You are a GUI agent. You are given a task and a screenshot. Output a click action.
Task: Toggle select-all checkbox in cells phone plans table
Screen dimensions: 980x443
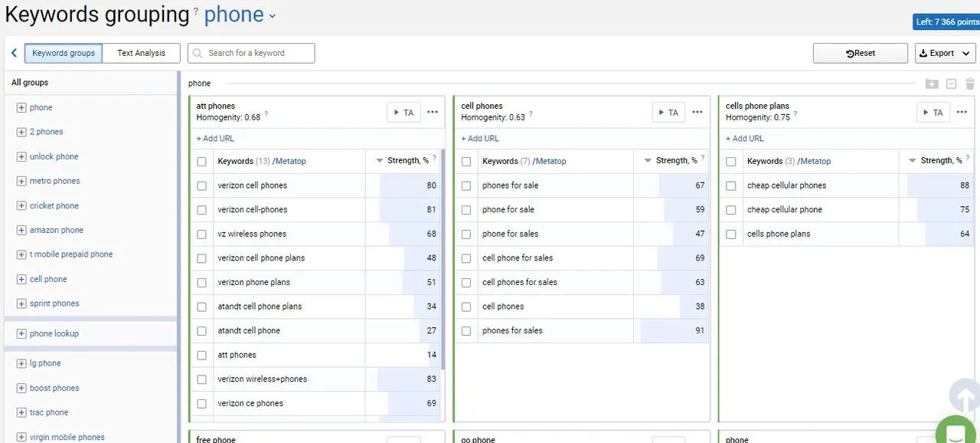731,162
